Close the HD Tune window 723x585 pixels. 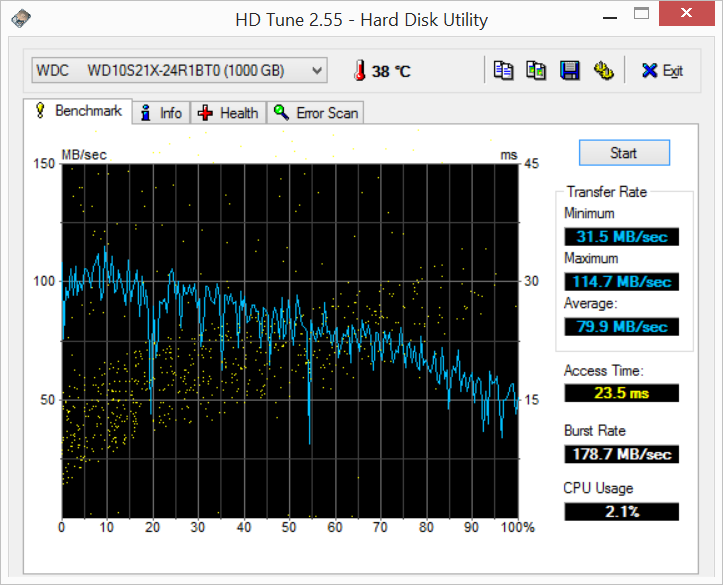pyautogui.click(x=686, y=13)
